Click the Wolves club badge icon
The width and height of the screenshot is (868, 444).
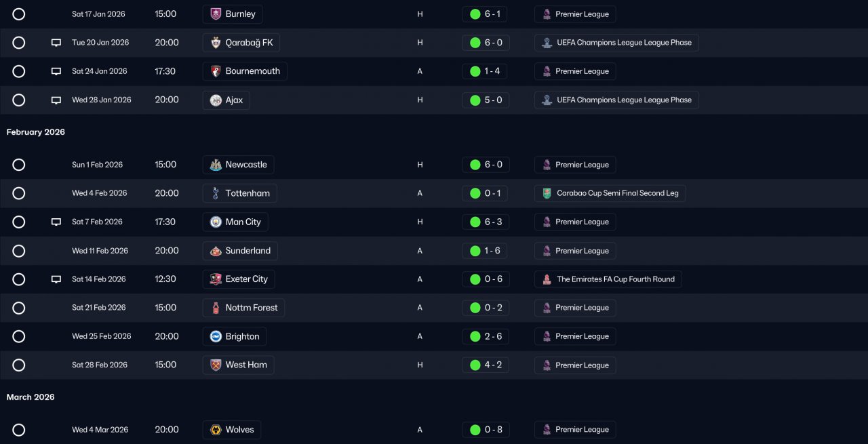coord(216,430)
